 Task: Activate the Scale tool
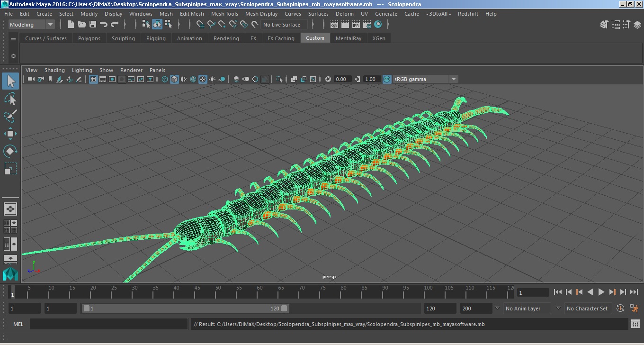click(x=10, y=169)
